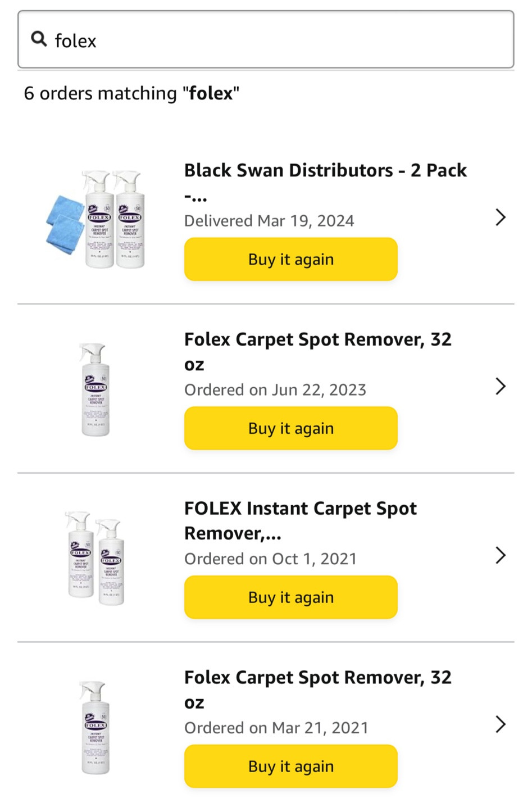Buy again the Black Swan Distributors 2 Pack

[290, 260]
